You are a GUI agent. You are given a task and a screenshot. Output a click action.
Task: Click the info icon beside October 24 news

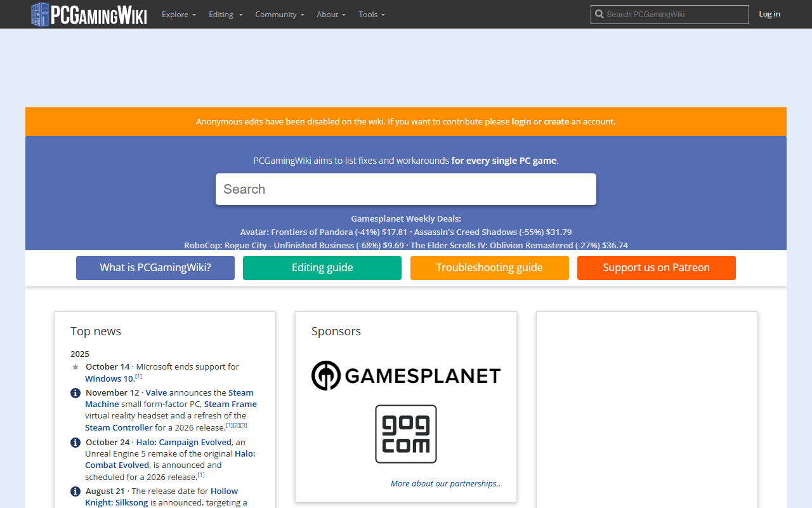[x=75, y=443]
